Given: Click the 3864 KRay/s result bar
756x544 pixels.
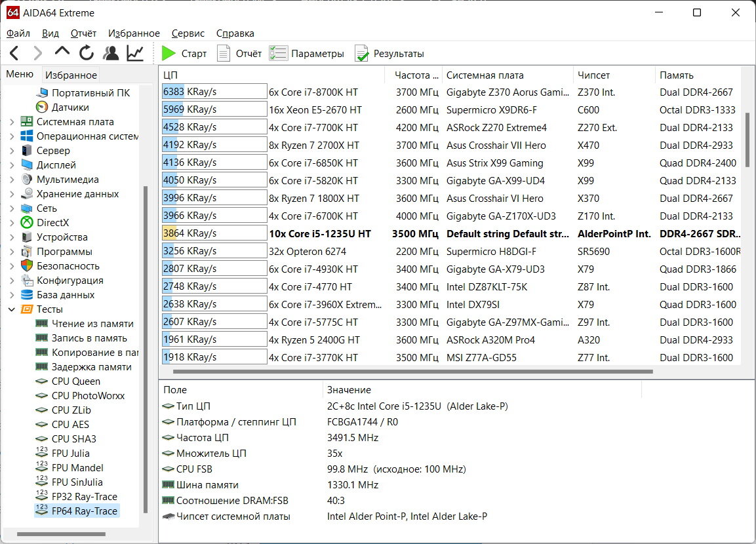Looking at the screenshot, I should 214,233.
